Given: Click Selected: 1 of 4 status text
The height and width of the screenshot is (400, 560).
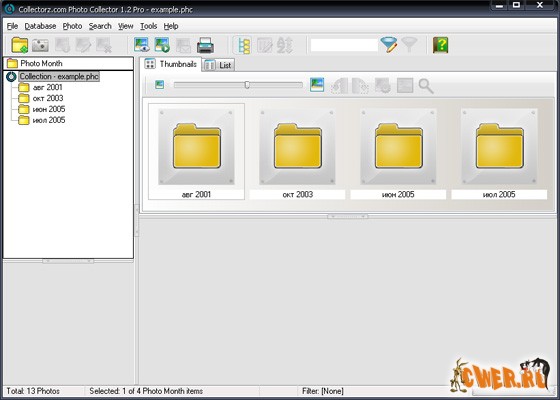Looking at the screenshot, I should 146,391.
